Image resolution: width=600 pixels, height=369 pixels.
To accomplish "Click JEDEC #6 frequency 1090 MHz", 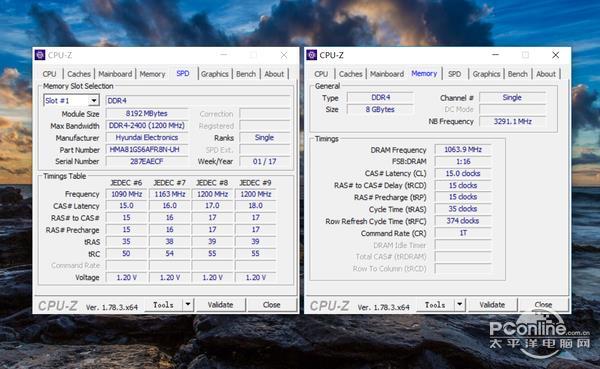I will pos(126,194).
